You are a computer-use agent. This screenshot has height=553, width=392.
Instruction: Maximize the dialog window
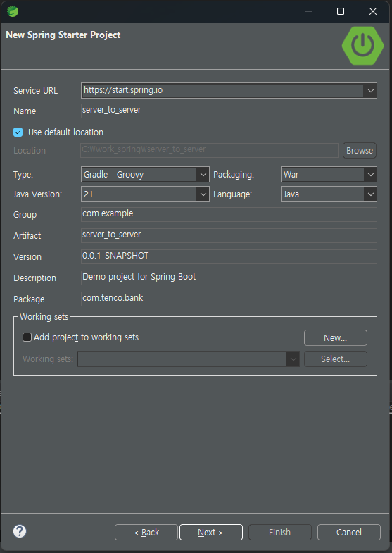341,11
